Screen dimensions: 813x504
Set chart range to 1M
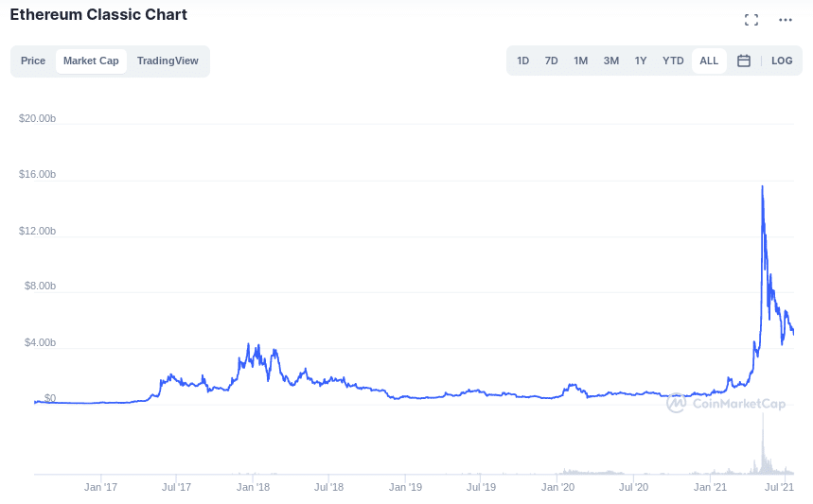[x=581, y=61]
